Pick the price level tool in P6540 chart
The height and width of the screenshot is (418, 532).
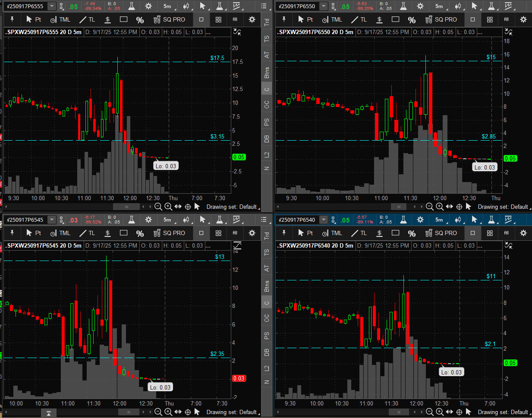(379, 233)
